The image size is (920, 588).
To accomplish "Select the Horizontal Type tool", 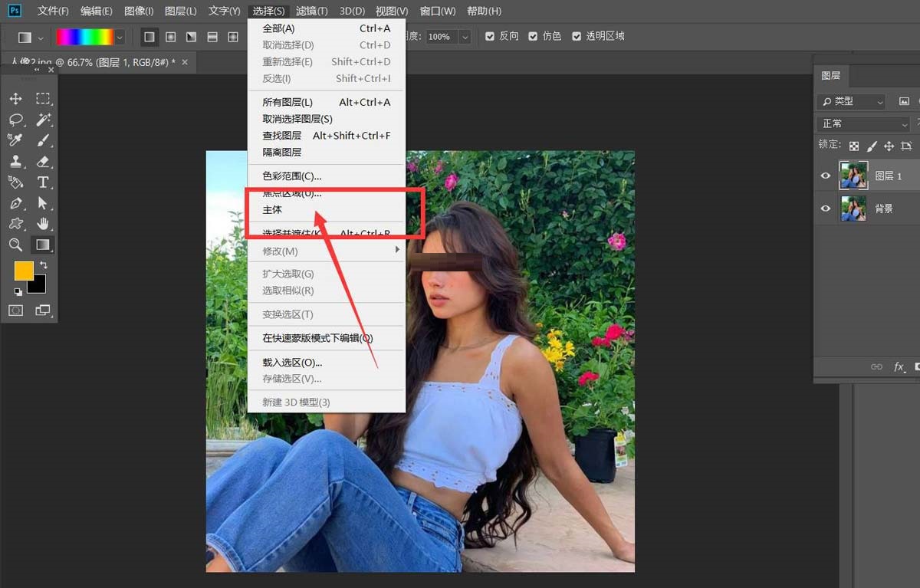I will [44, 182].
